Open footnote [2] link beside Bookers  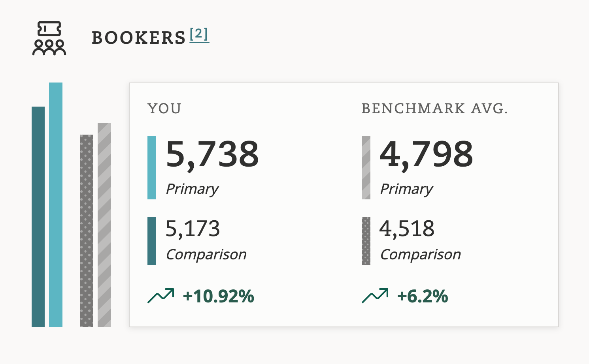[199, 35]
